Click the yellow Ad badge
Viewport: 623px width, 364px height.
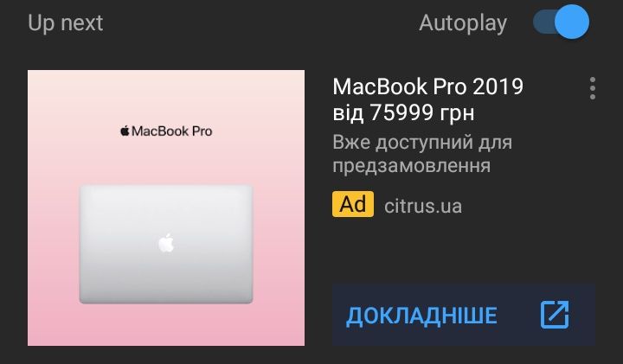tap(353, 204)
